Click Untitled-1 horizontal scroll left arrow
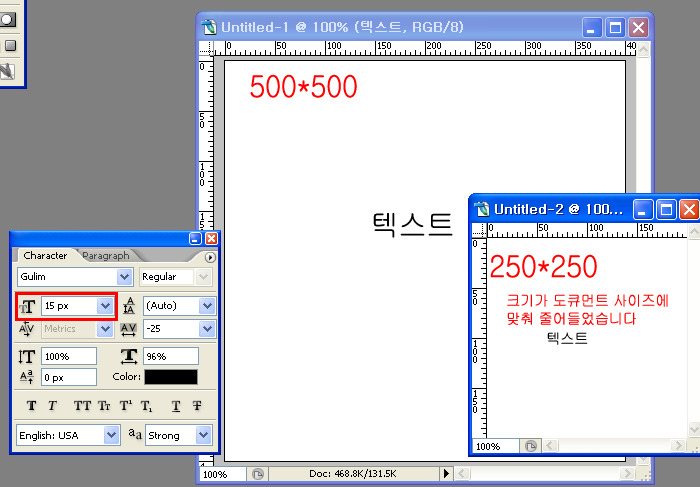This screenshot has height=487, width=700. pyautogui.click(x=462, y=473)
